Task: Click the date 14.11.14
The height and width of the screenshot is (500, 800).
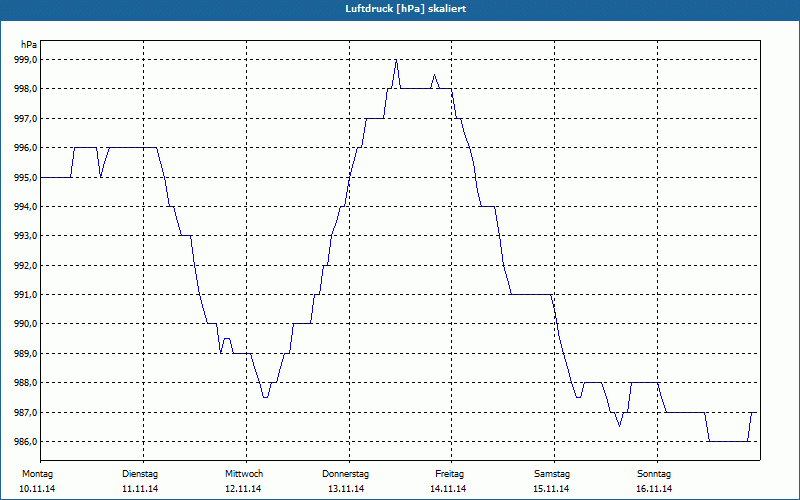Action: point(448,489)
